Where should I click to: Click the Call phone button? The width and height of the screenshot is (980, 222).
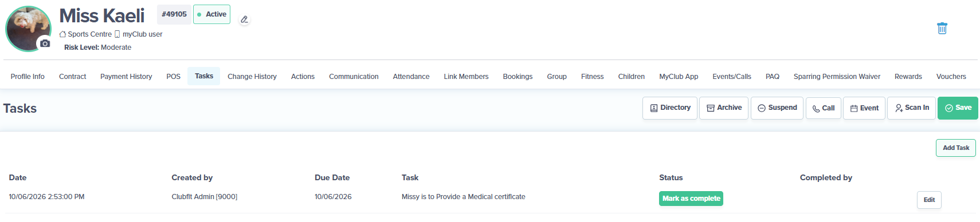(823, 108)
